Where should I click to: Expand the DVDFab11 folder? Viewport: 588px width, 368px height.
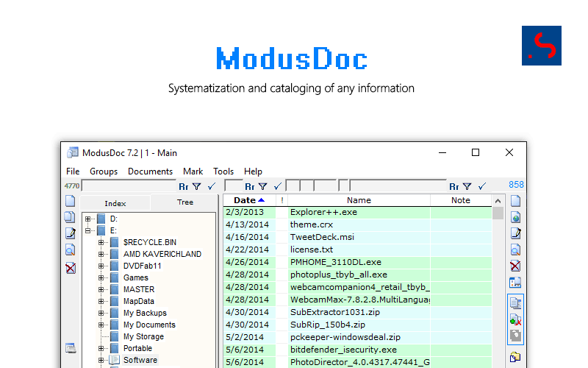101,266
